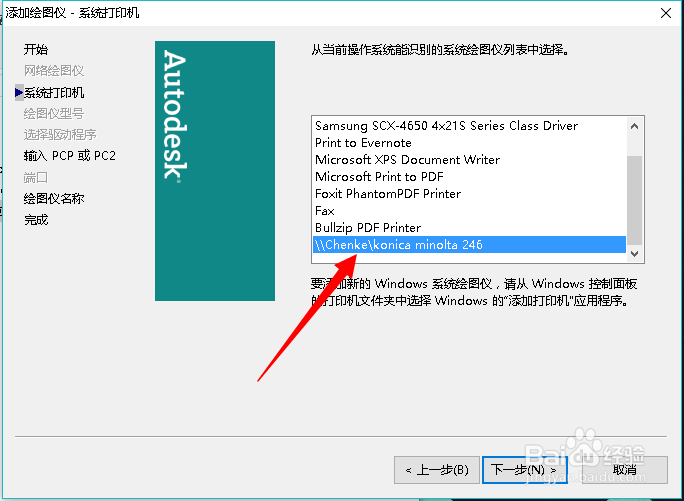Go back with the < 上一步(B) button
684x501 pixels.
tap(437, 470)
